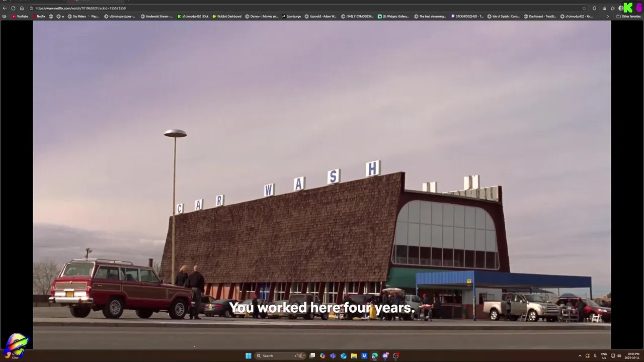Open Task View on the taskbar
The height and width of the screenshot is (362, 644).
pos(312,355)
